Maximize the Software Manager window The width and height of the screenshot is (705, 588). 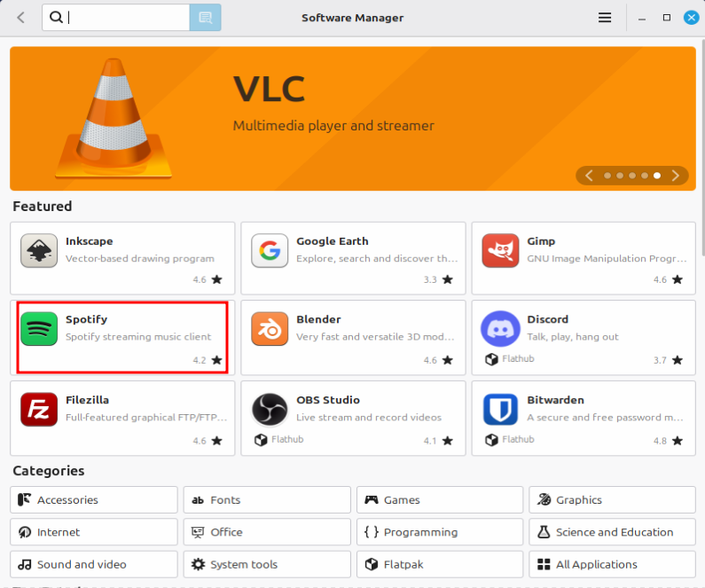tap(667, 18)
